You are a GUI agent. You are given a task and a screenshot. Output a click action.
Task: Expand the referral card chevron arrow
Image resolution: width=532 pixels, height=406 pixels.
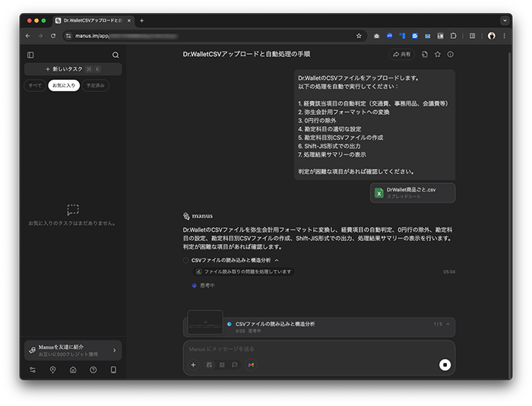tap(114, 350)
